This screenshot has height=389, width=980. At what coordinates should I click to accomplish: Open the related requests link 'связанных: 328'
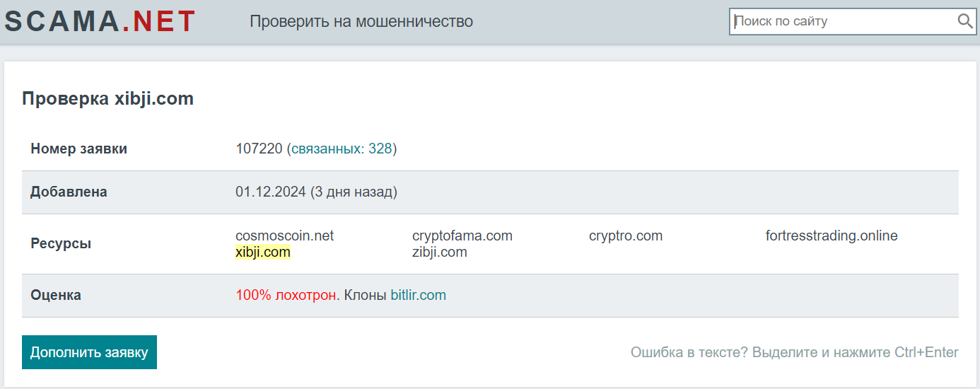click(342, 149)
